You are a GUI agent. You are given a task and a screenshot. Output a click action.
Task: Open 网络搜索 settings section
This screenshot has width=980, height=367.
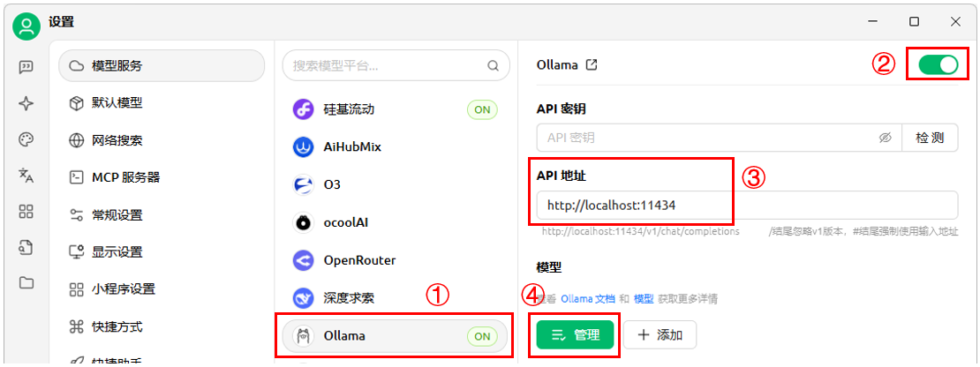[x=162, y=140]
